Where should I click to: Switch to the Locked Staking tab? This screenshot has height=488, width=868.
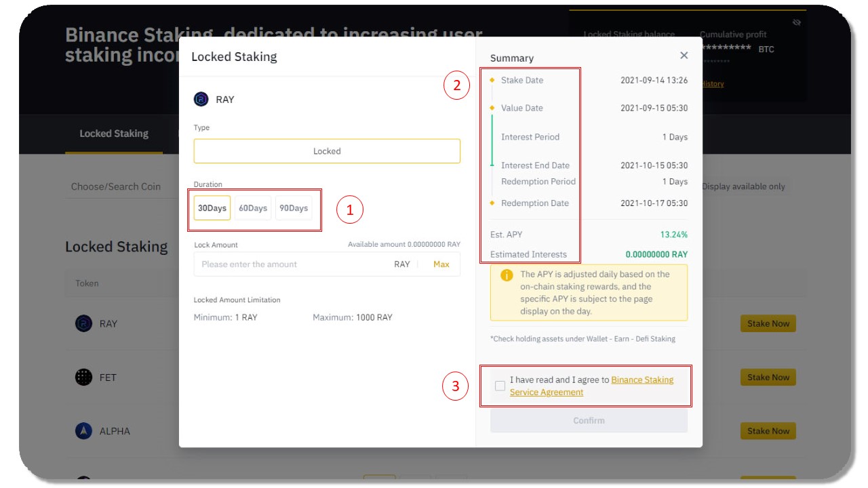(x=114, y=134)
